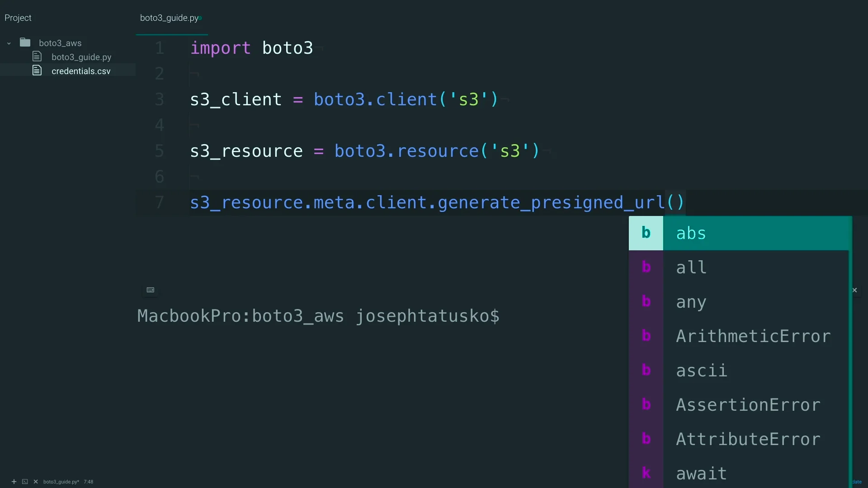Image resolution: width=868 pixels, height=488 pixels.
Task: Click the plus icon in status bar
Action: [14, 482]
